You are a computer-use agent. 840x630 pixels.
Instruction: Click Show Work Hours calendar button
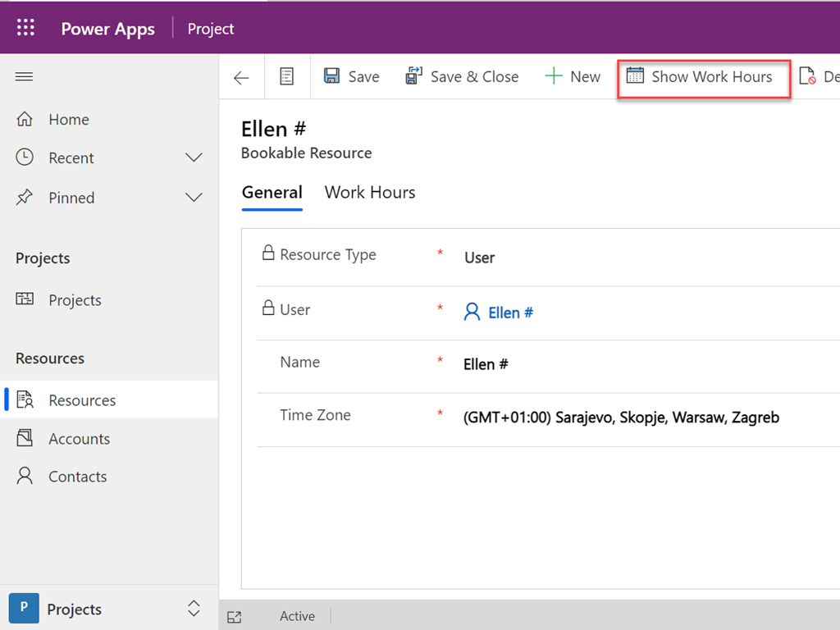coord(702,77)
